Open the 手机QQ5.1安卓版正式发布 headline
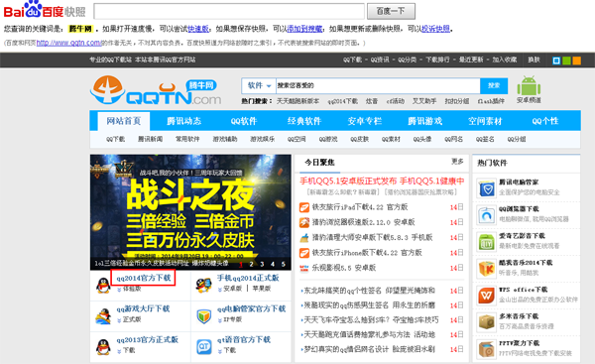The height and width of the screenshot is (364, 595). coord(348,182)
